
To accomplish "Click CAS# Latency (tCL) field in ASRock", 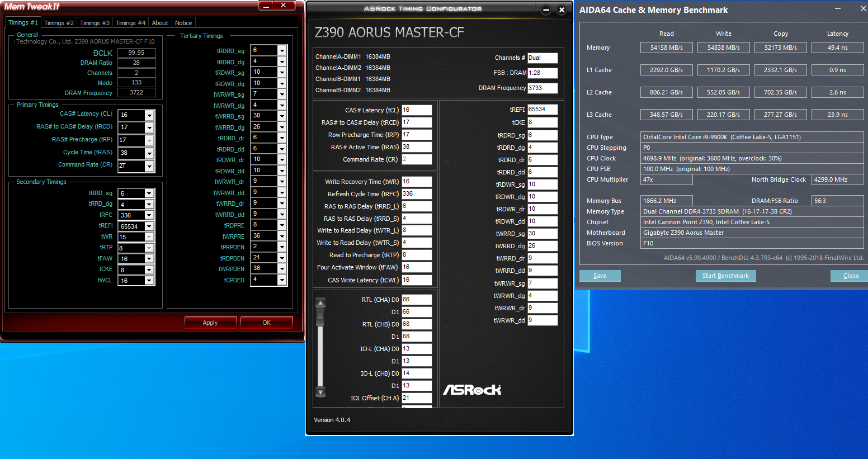I will coord(417,110).
